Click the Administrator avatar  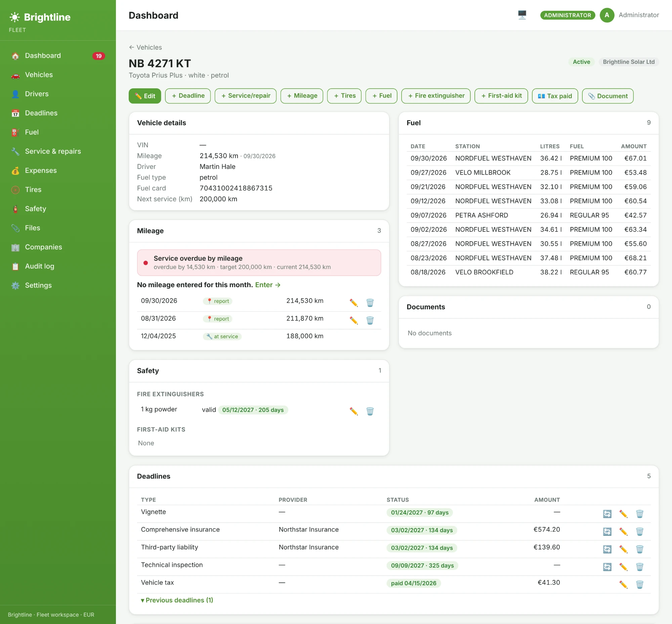[607, 15]
